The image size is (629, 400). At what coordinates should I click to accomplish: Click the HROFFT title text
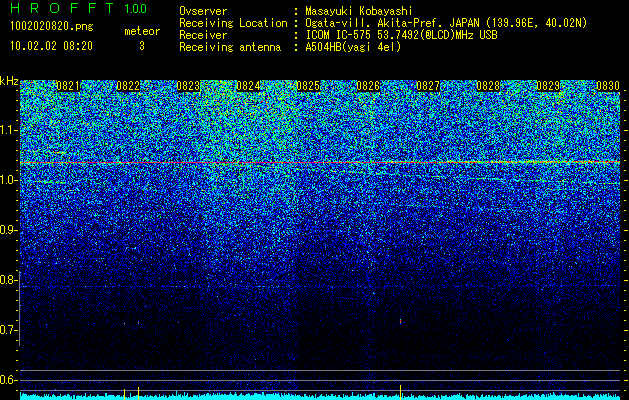click(62, 8)
